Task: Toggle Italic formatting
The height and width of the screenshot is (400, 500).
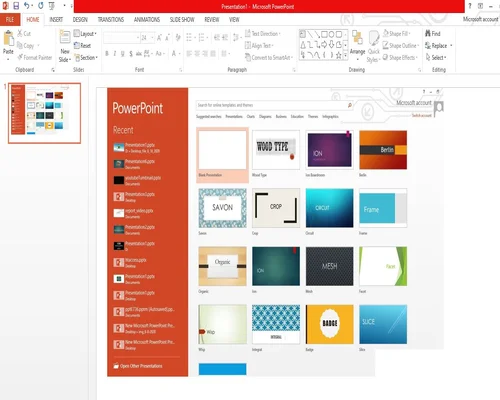Action: (x=115, y=53)
